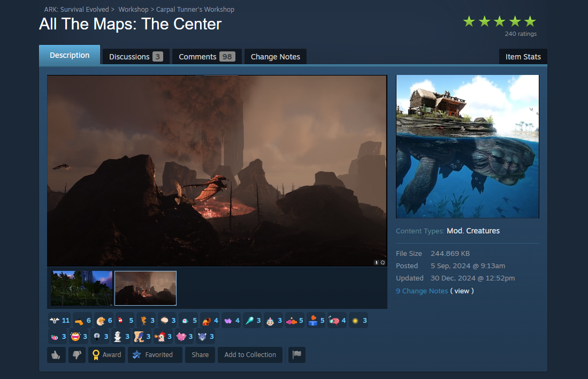Screen dimensions: 588x379
Task: Click Add to Collection
Action: 250,354
